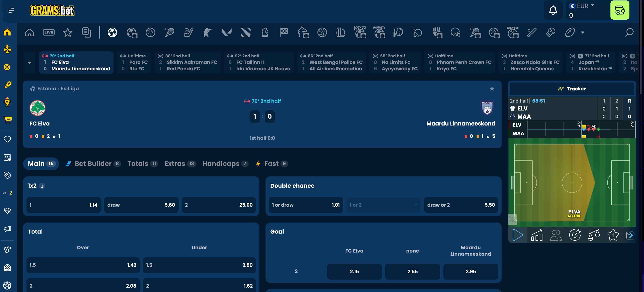Pick double chance draw or 2
The image size is (644, 292).
461,205
